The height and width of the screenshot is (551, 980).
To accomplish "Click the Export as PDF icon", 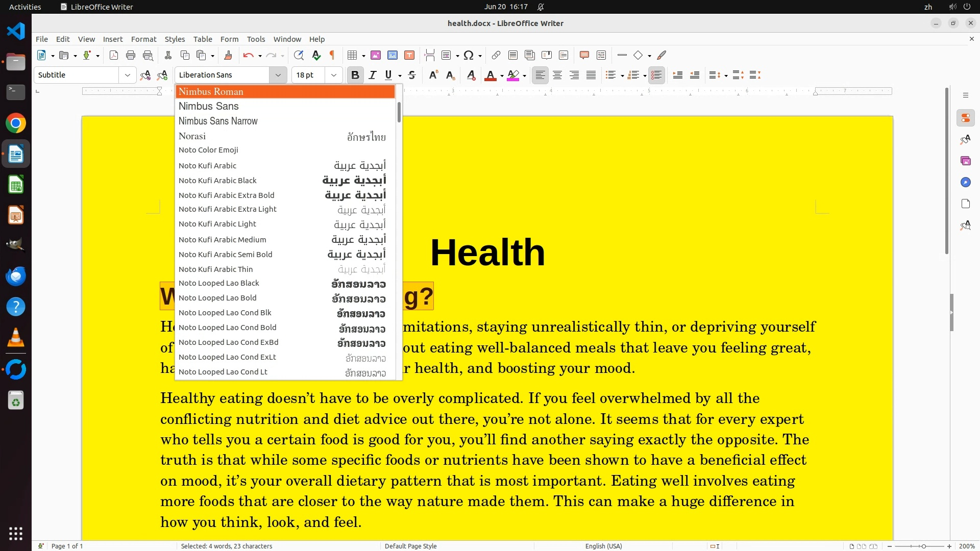I will [114, 55].
